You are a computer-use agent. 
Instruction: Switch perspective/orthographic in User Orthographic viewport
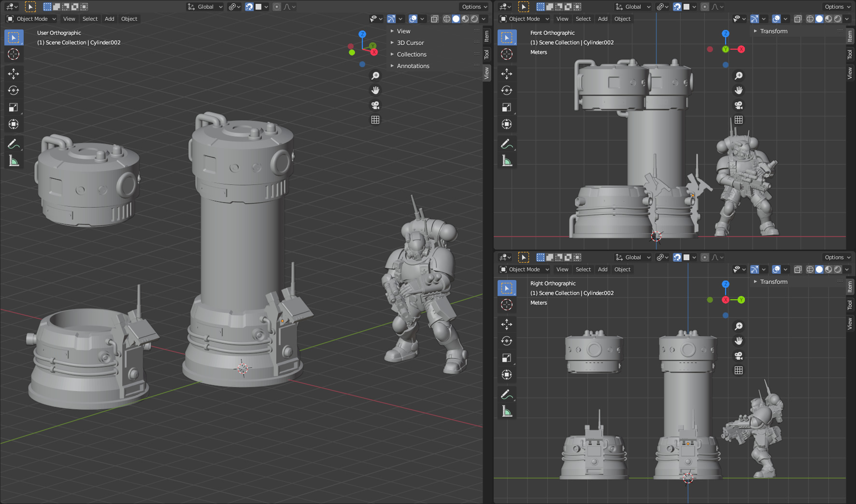375,120
